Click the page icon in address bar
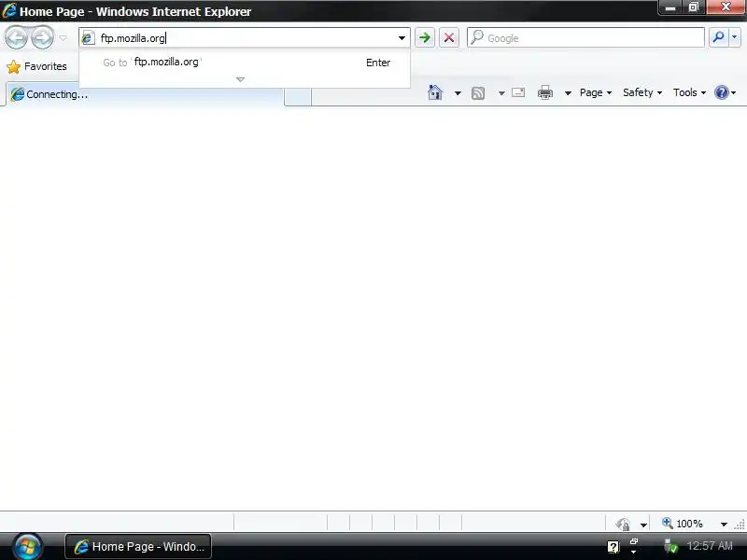 point(88,37)
